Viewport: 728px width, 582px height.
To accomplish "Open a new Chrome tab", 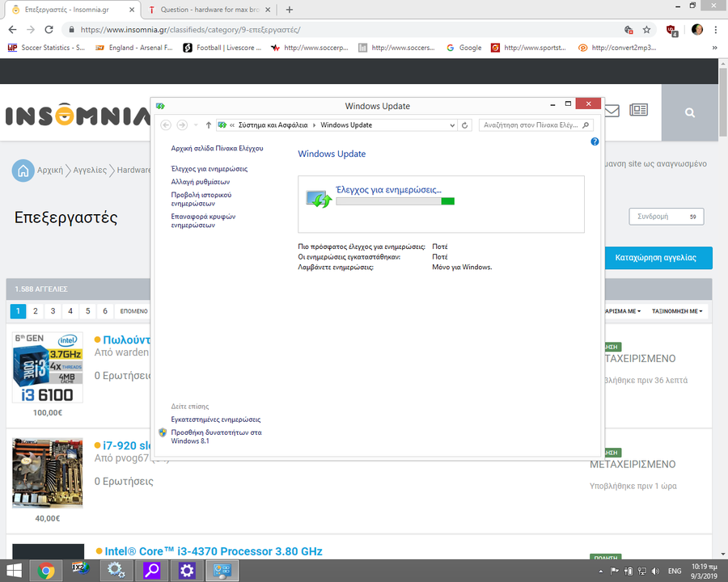I will point(290,9).
